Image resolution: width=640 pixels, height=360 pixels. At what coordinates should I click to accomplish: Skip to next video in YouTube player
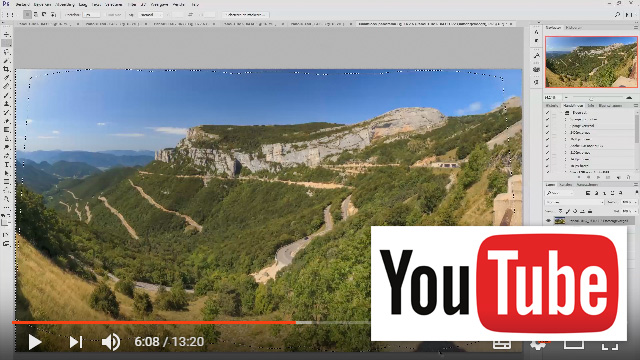click(76, 342)
